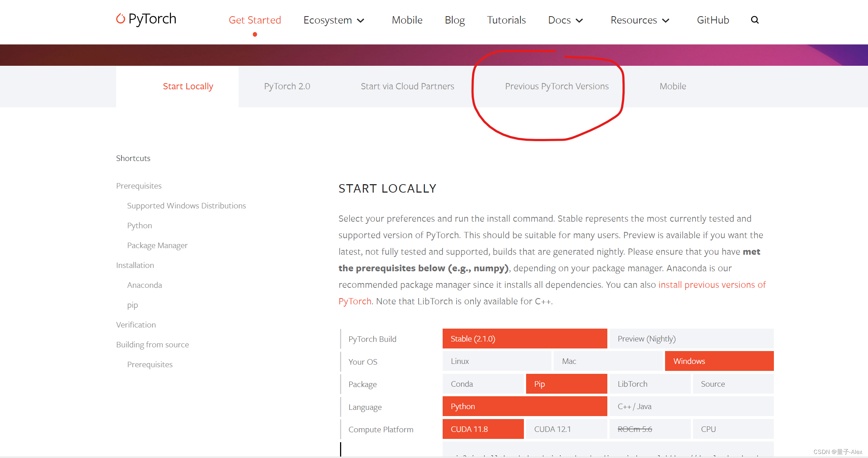Image resolution: width=868 pixels, height=458 pixels.
Task: Choose Linux as your OS
Action: point(497,361)
